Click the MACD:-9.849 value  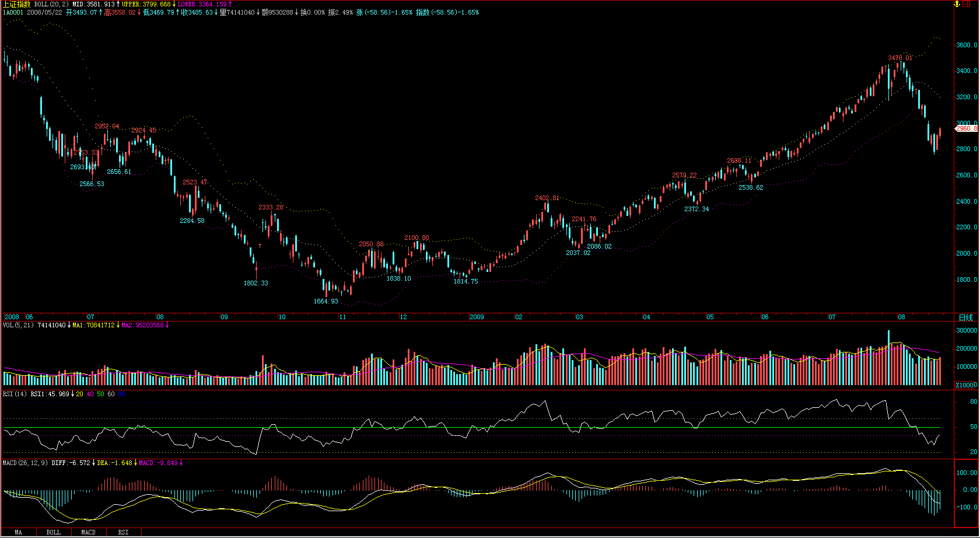click(158, 463)
